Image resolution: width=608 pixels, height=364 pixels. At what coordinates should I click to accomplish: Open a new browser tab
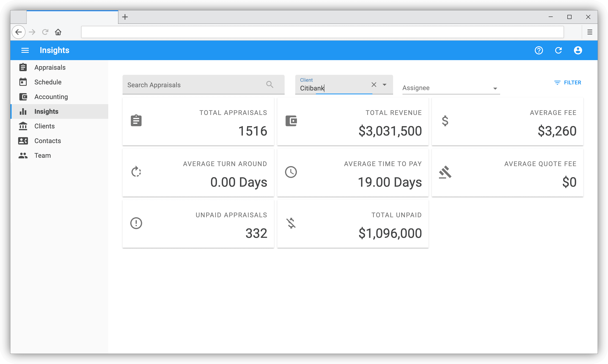click(x=125, y=17)
